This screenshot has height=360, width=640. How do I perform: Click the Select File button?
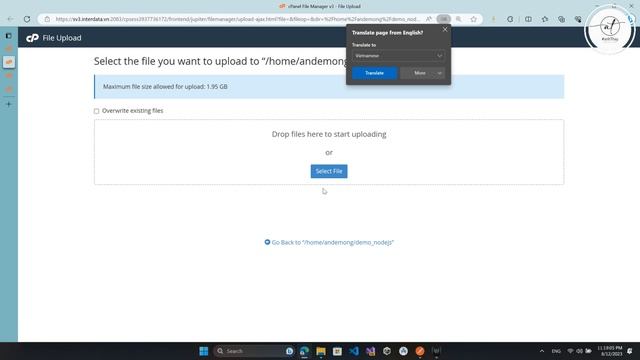tap(329, 171)
